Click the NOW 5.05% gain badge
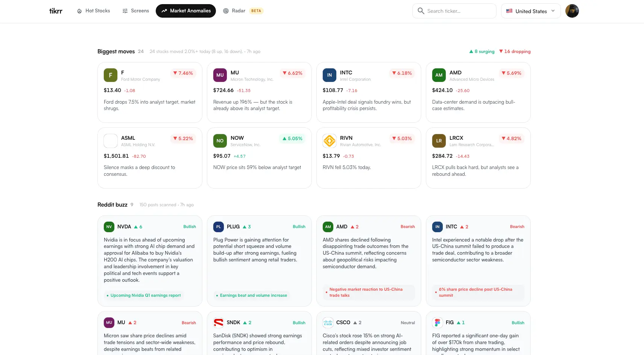The height and width of the screenshot is (355, 644). [293, 139]
